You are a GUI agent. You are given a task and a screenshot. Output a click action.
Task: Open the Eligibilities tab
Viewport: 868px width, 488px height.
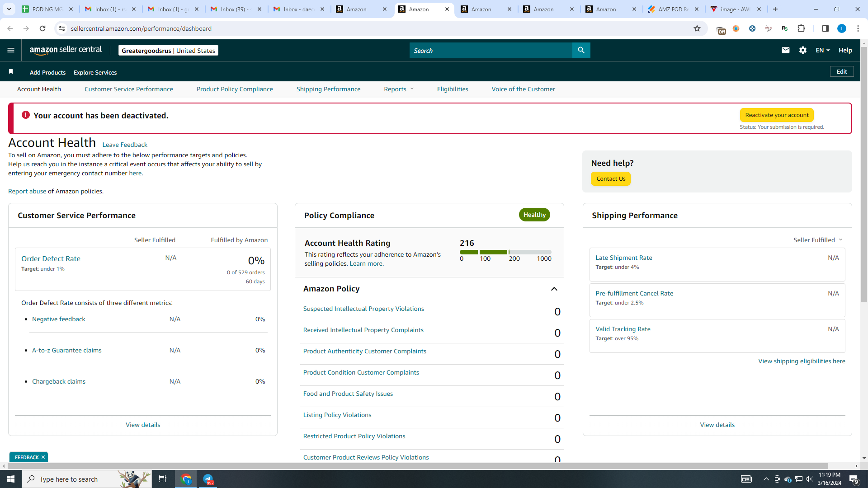(x=453, y=89)
